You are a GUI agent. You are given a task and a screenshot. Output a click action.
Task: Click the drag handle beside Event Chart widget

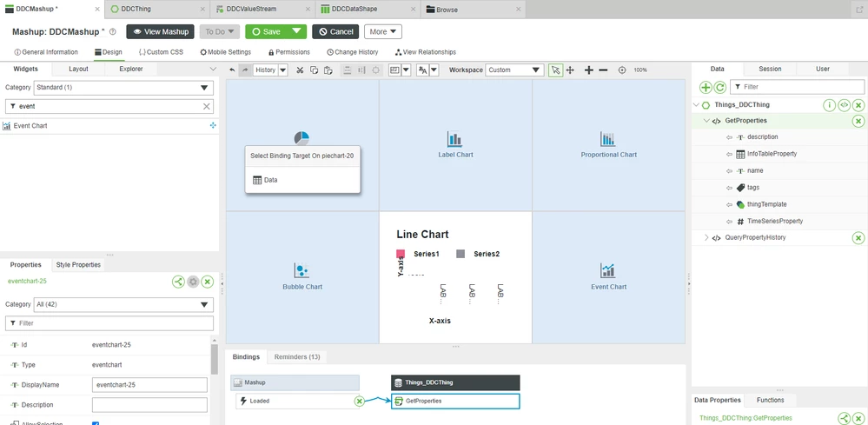213,126
